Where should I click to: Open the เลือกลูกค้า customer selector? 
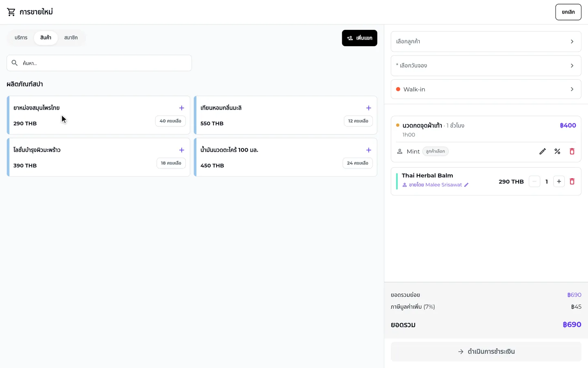pyautogui.click(x=486, y=41)
